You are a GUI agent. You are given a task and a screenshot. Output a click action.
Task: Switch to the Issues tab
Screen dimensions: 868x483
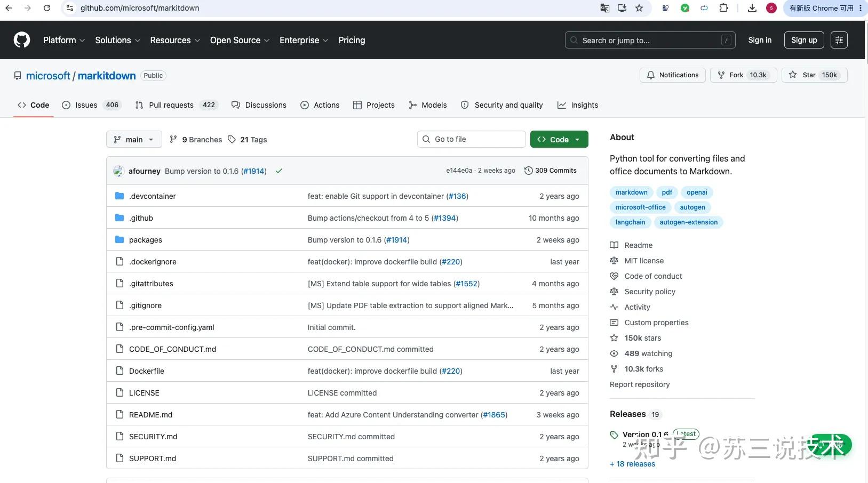[91, 105]
